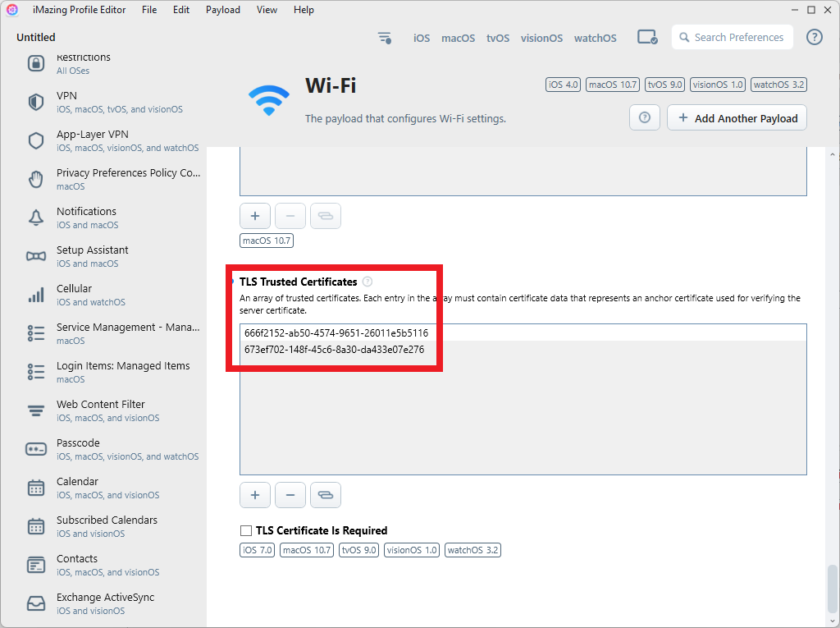Show help tooltip for TLS Trusted Certificates

pyautogui.click(x=367, y=282)
